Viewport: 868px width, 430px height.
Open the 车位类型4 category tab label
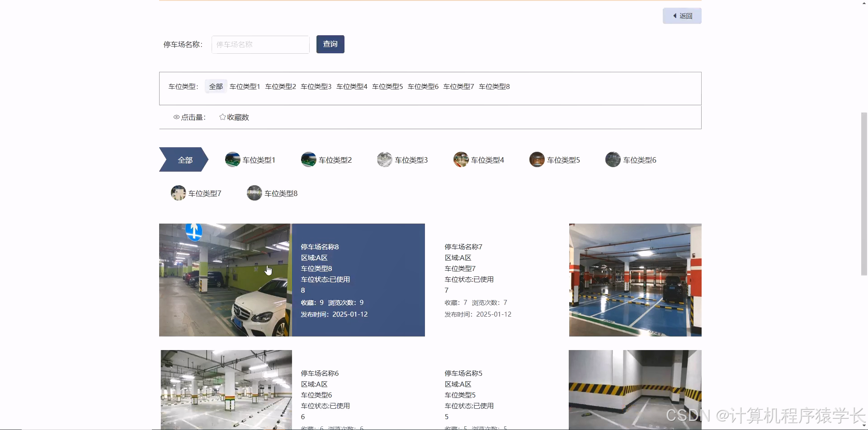coord(487,160)
